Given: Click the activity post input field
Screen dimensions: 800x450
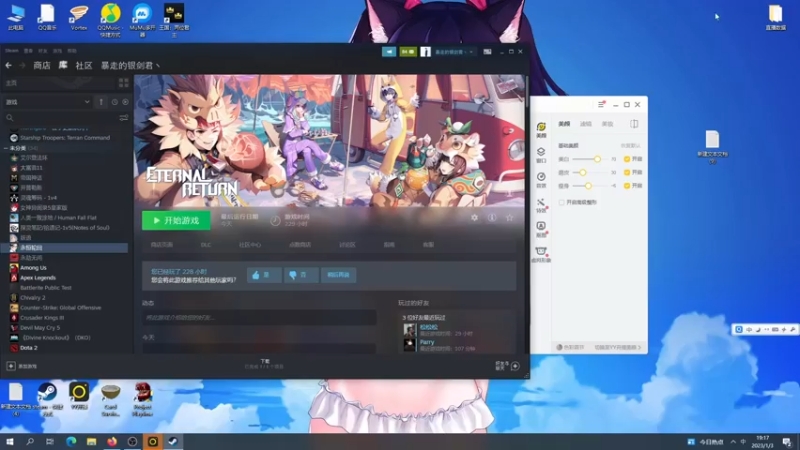Looking at the screenshot, I should point(259,317).
